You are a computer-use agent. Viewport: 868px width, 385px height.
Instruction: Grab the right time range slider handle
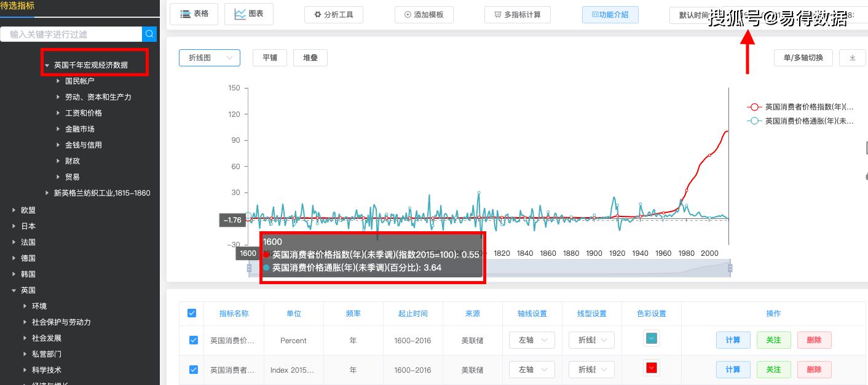coord(730,268)
